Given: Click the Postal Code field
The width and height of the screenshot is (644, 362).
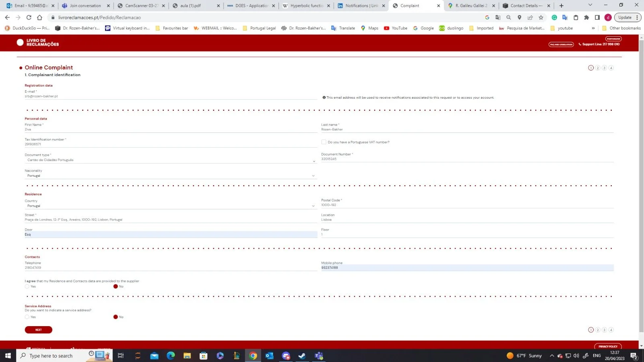Looking at the screenshot, I should (467, 205).
